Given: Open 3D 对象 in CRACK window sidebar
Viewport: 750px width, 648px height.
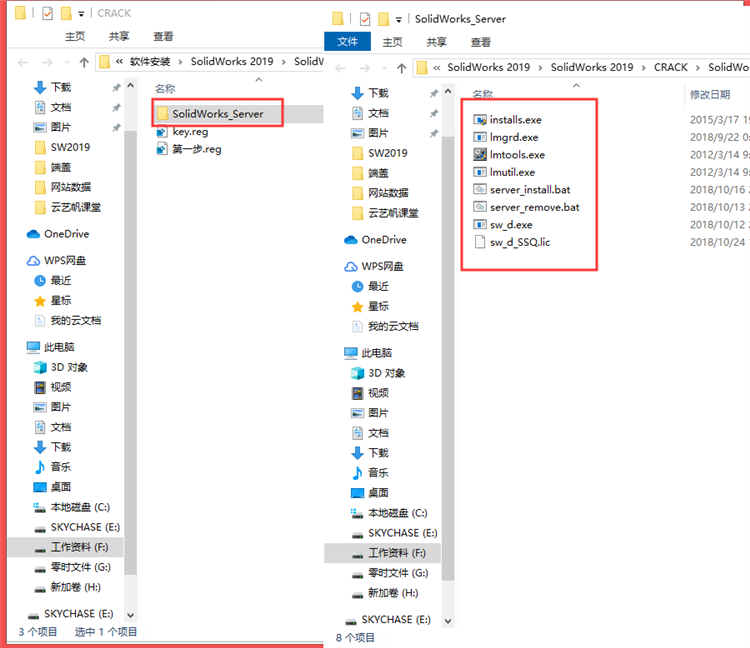Looking at the screenshot, I should [60, 367].
